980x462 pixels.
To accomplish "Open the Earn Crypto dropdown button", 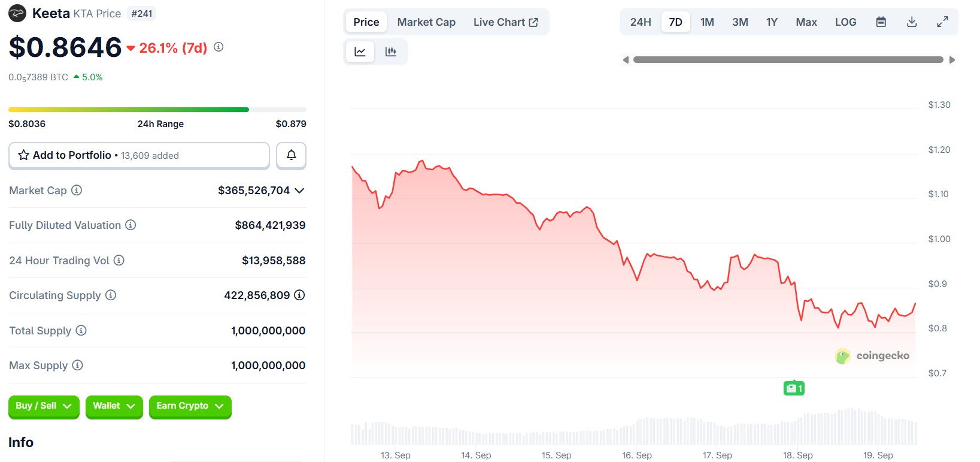I will tap(190, 406).
